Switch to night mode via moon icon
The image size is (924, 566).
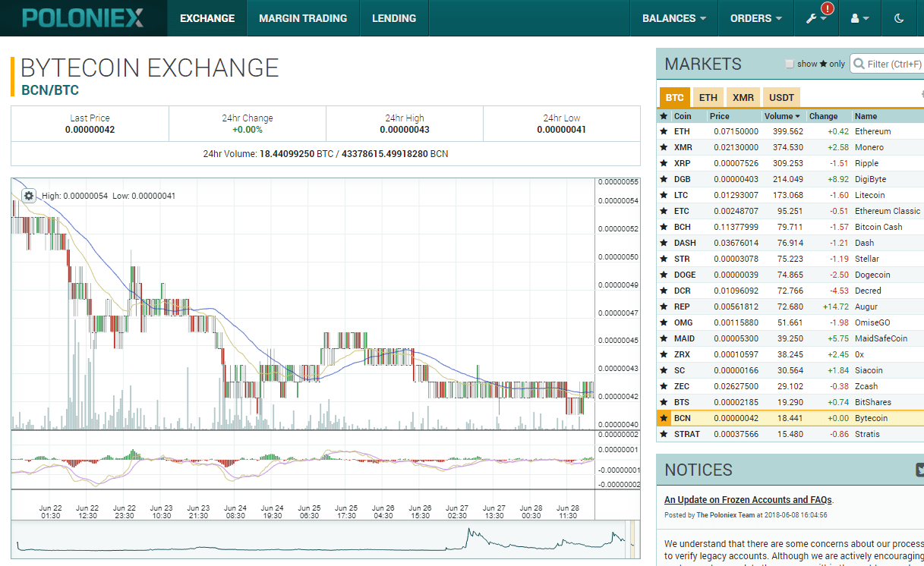[900, 17]
